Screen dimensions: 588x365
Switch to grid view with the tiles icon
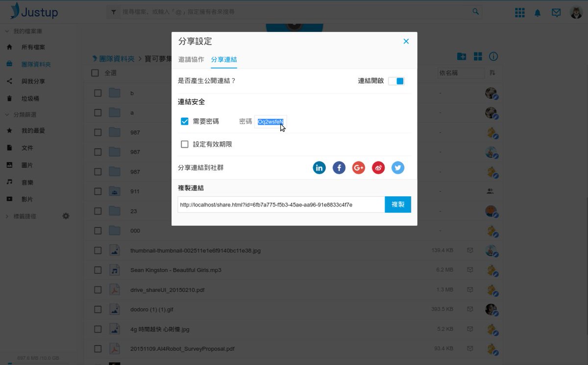coord(477,56)
